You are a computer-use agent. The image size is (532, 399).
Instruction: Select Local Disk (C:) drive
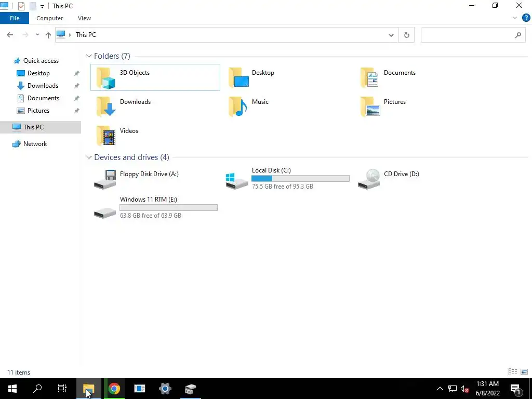click(x=287, y=179)
